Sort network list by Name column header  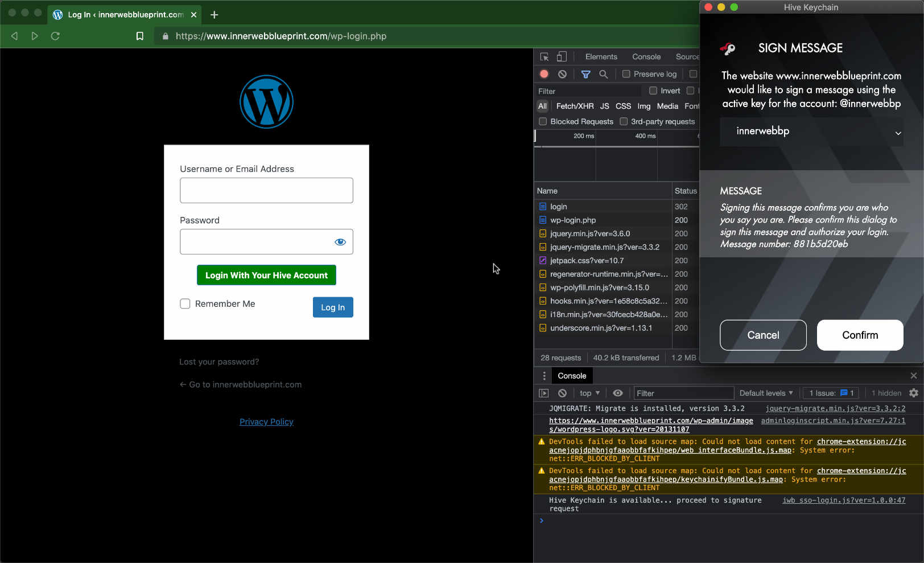[603, 191]
